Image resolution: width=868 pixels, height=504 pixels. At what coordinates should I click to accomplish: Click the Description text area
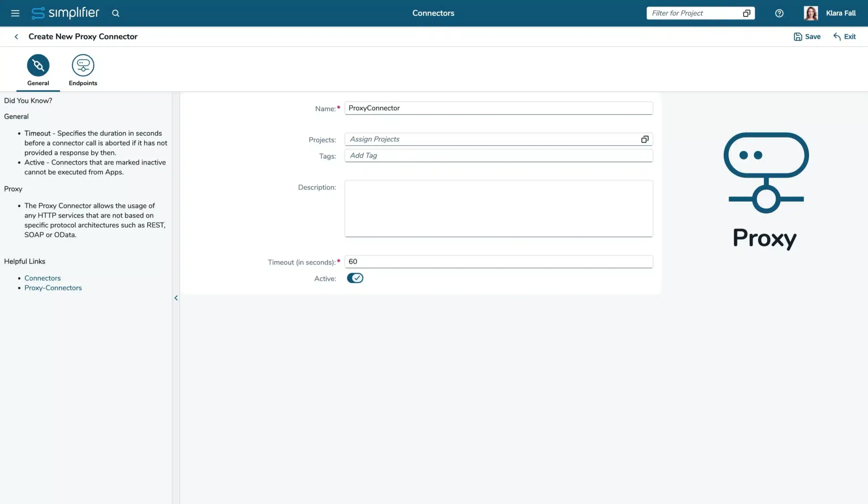(498, 209)
